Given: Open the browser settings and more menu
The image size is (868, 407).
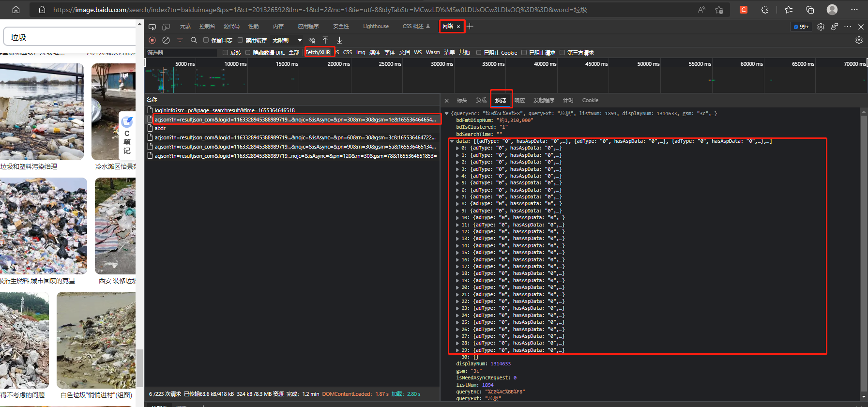Looking at the screenshot, I should 854,9.
